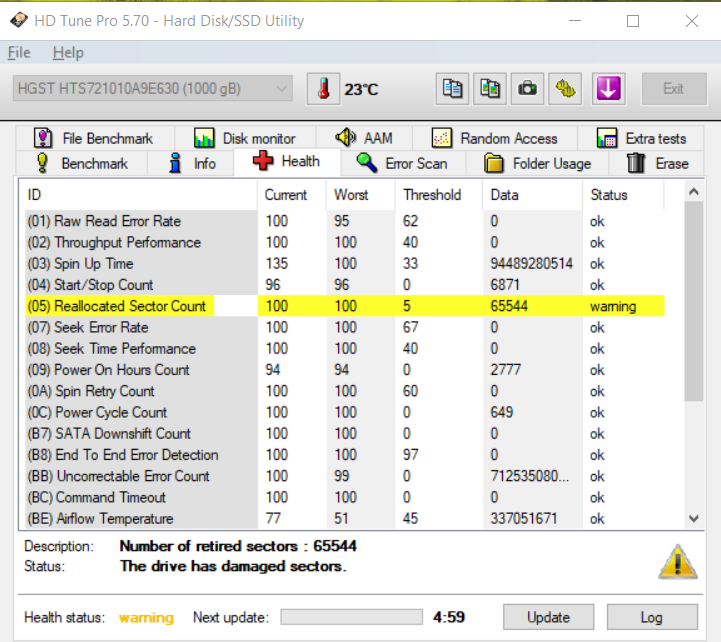The image size is (721, 642).
Task: Click the 4:59 update countdown
Action: tap(449, 617)
